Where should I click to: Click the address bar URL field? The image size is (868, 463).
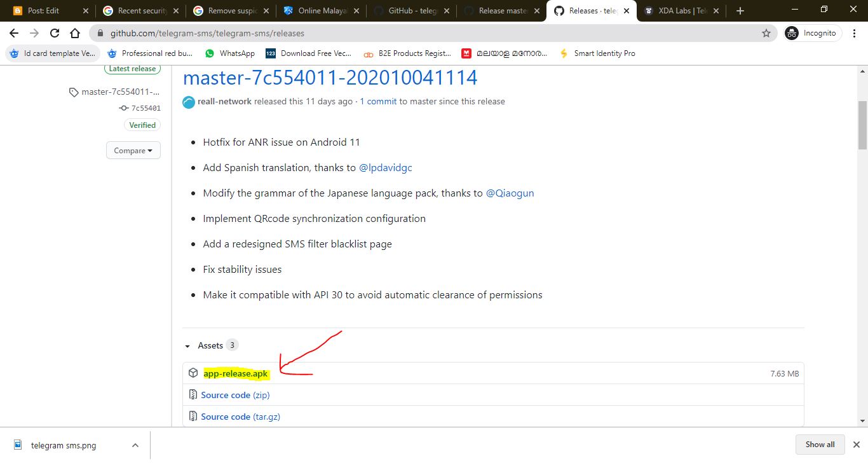(x=432, y=33)
